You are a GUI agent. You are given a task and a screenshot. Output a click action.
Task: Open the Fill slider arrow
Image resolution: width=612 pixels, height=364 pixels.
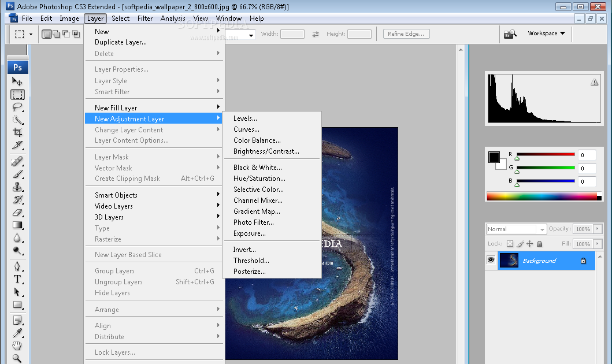[x=598, y=244]
